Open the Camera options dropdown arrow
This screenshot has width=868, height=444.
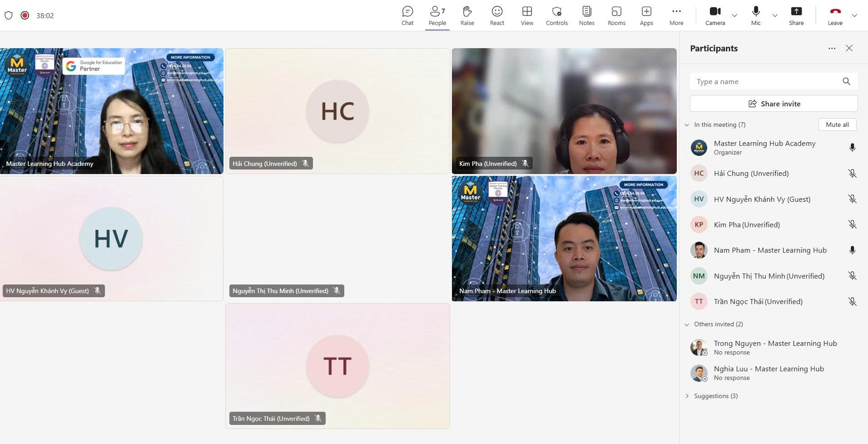[x=734, y=15]
